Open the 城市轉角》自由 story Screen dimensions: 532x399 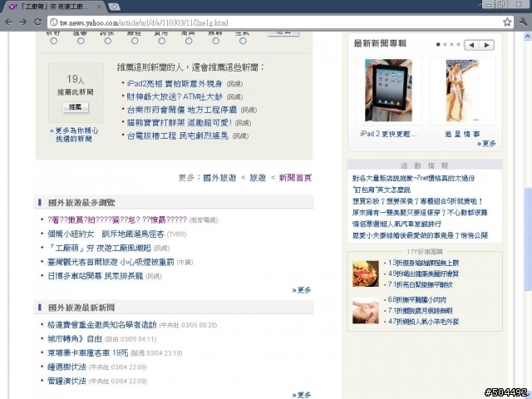[75, 338]
